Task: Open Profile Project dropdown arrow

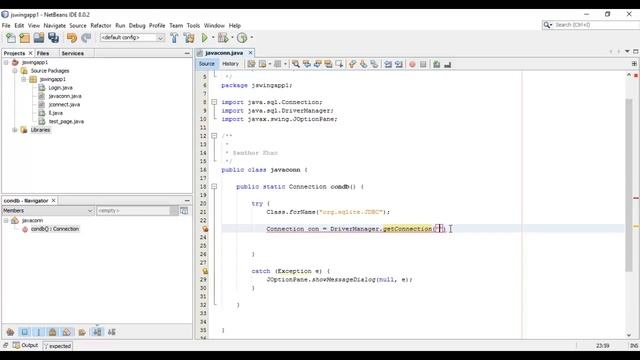Action: (x=251, y=38)
